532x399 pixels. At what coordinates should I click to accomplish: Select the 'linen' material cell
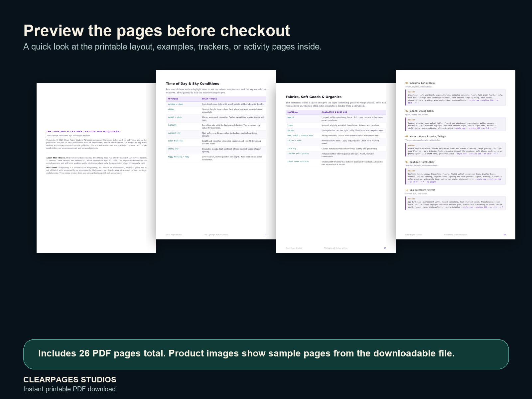pos(290,125)
